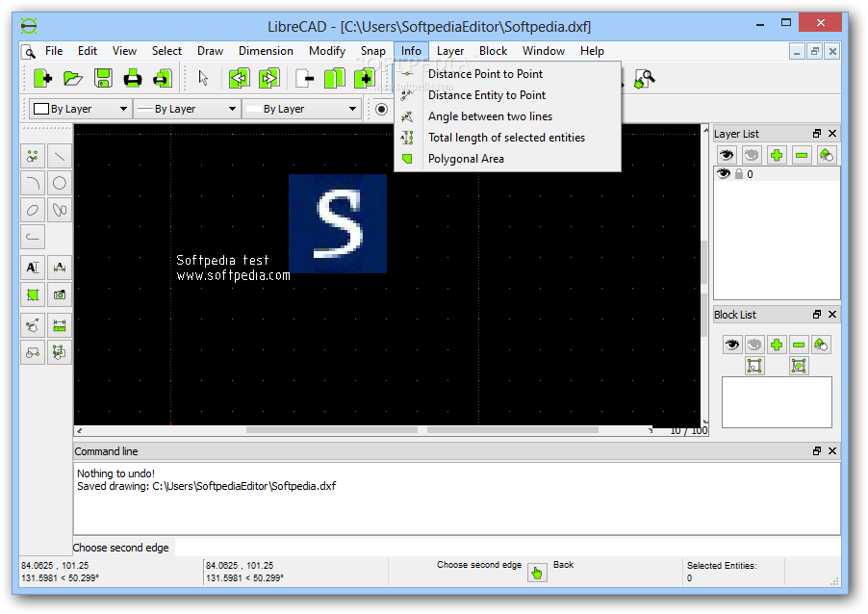Select the Polyline tool in the left toolbox
Viewport: 868px width, 614px height.
[33, 237]
